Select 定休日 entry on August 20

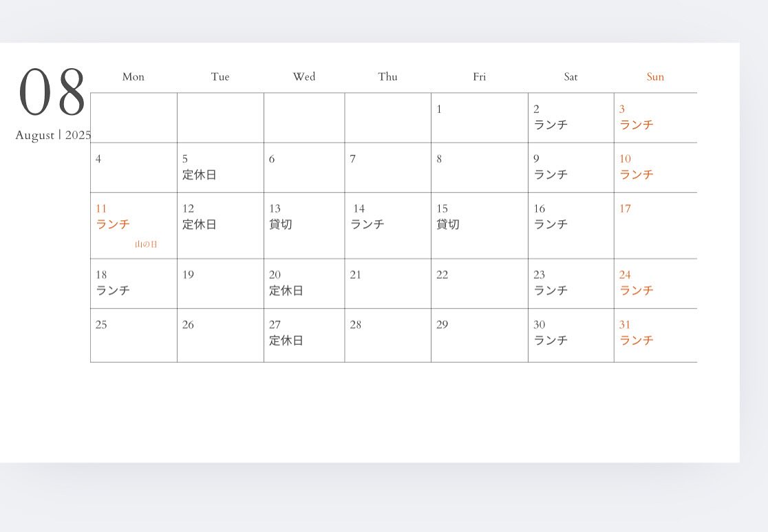[286, 290]
